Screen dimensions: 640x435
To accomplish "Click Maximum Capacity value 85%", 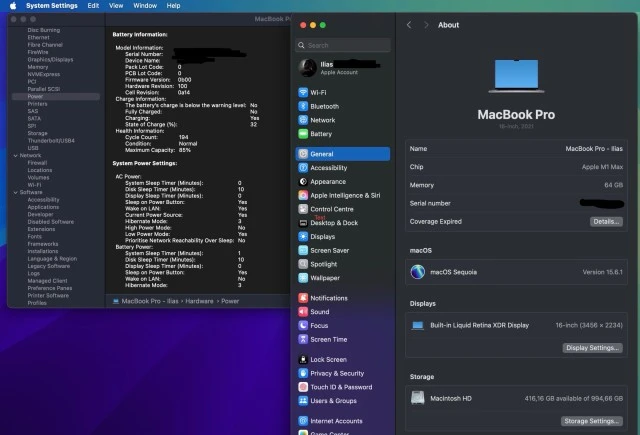I will (184, 150).
